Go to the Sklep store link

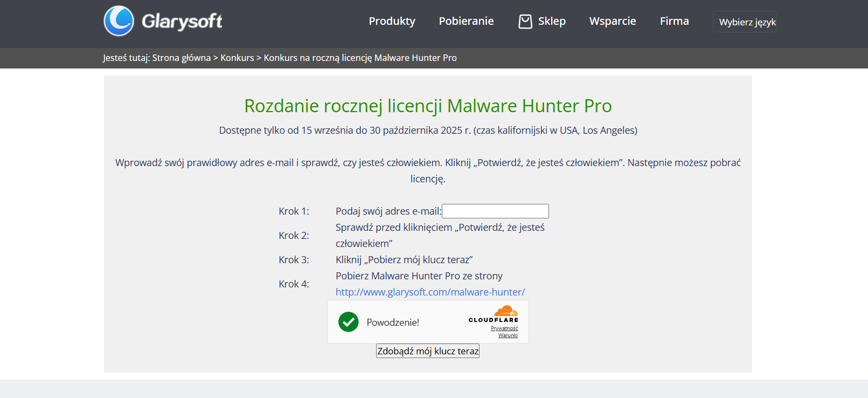pyautogui.click(x=552, y=21)
